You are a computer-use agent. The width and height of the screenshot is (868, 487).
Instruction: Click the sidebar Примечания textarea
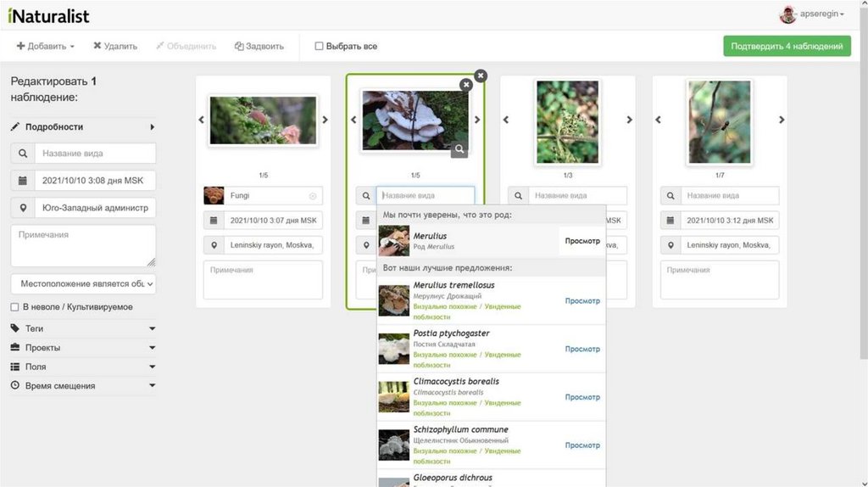coord(83,246)
